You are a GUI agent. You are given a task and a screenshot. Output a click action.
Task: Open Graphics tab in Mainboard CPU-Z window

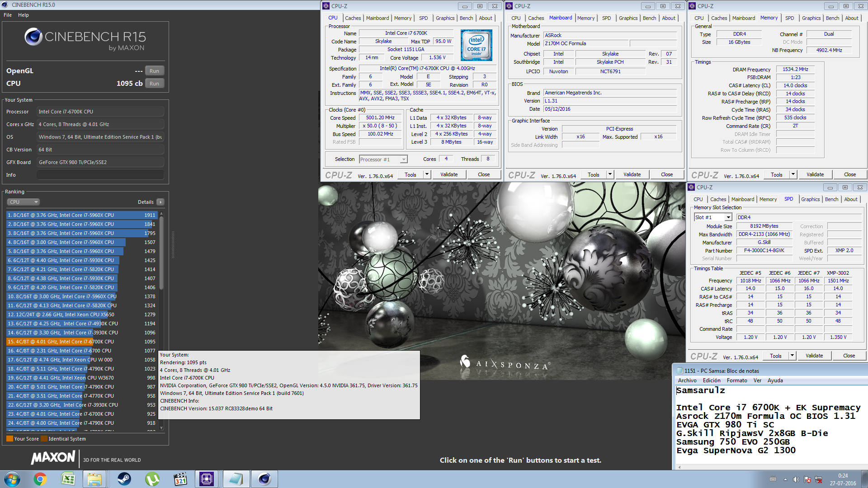(628, 18)
